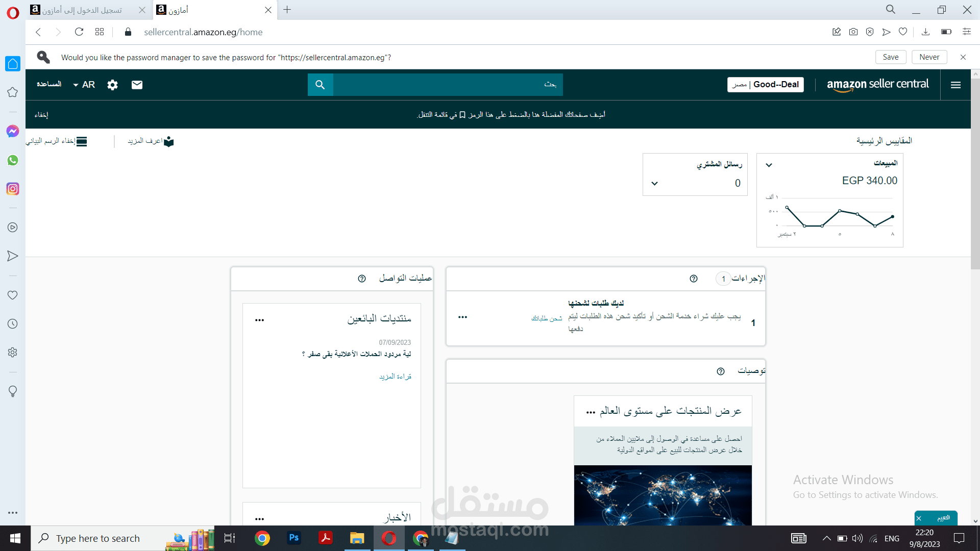Close the feedback tab popup
The width and height of the screenshot is (980, 551).
919,518
